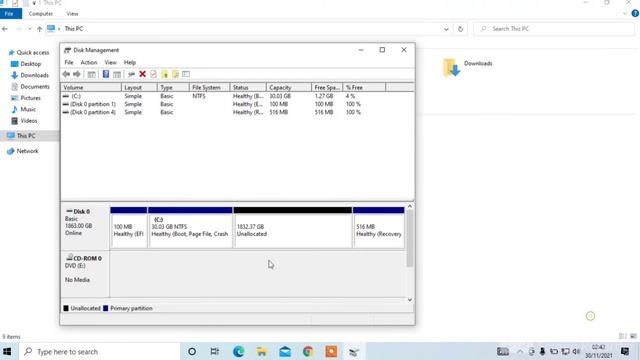Click the Explorer Back navigation arrow
This screenshot has width=640, height=360.
tap(5, 29)
